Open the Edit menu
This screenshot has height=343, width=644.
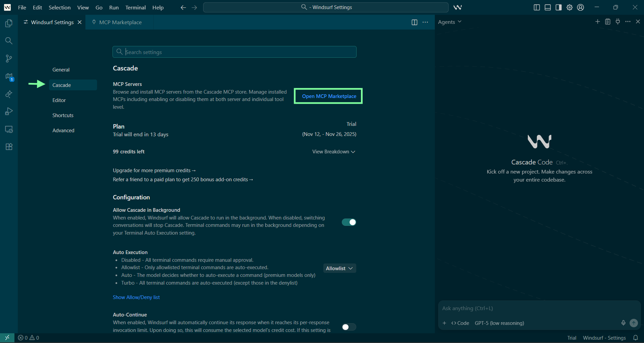tap(37, 7)
